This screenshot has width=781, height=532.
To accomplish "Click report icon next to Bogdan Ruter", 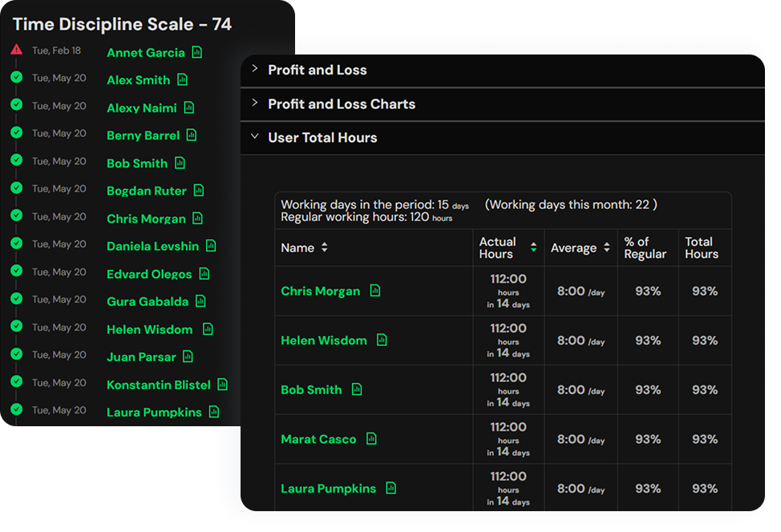I will coord(199,191).
